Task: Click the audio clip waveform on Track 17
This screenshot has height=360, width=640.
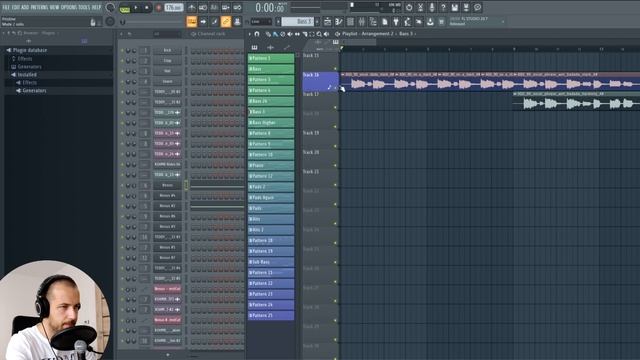Action: coord(576,104)
